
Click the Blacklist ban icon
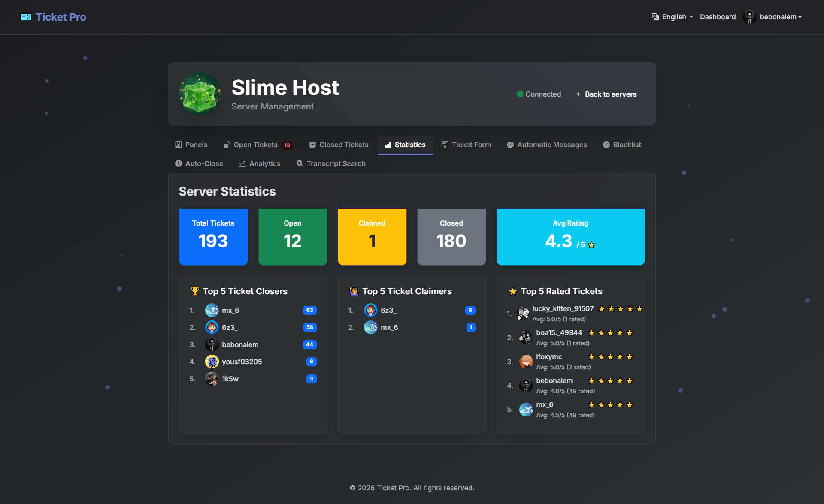click(606, 145)
